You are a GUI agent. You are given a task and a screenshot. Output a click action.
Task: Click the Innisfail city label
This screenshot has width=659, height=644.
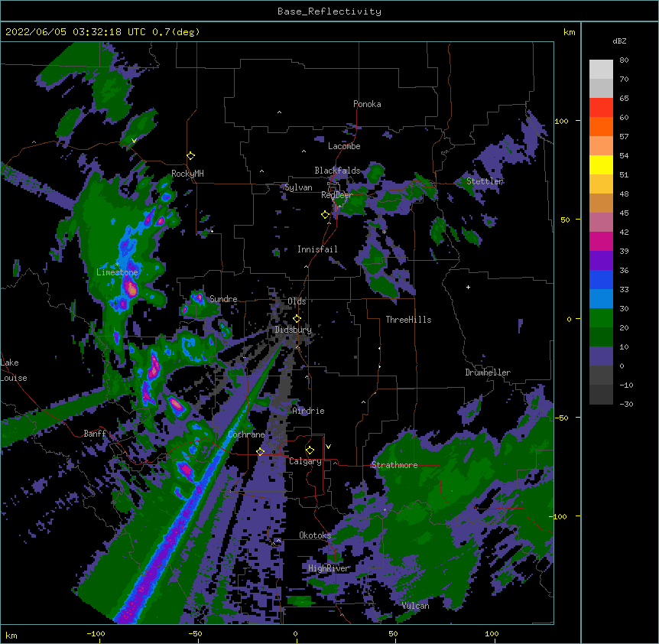point(317,249)
